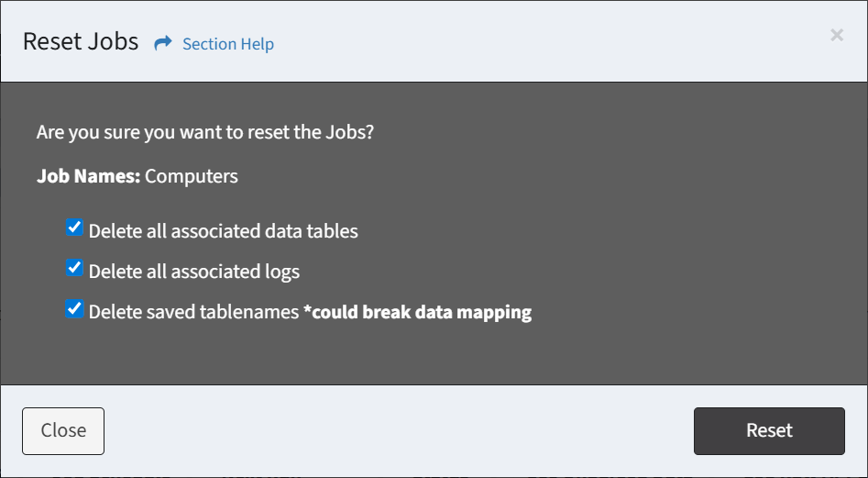Image resolution: width=868 pixels, height=478 pixels.
Task: Click the 'Delete all associated logs' label text
Action: [x=193, y=272]
